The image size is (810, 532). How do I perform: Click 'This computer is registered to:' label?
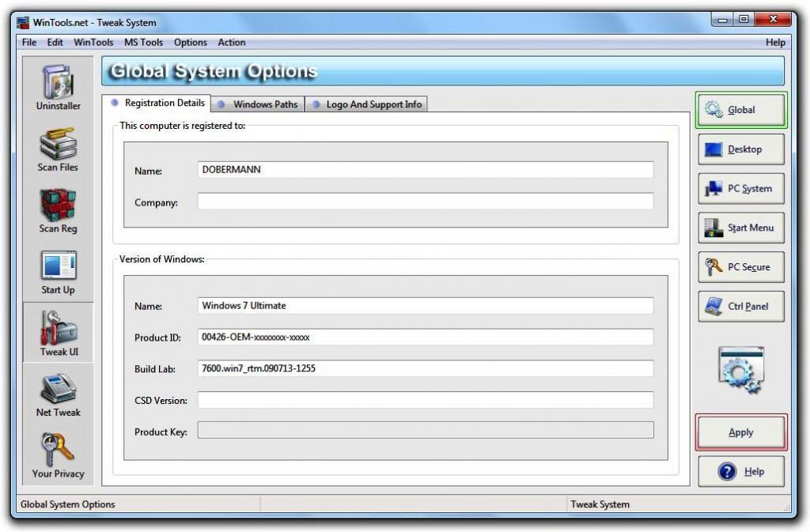pyautogui.click(x=183, y=126)
